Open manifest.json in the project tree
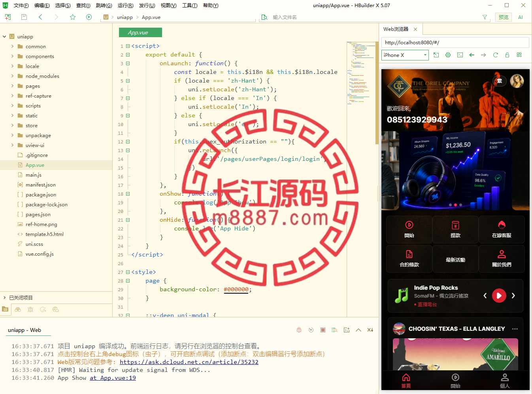This screenshot has width=532, height=394. coord(41,185)
